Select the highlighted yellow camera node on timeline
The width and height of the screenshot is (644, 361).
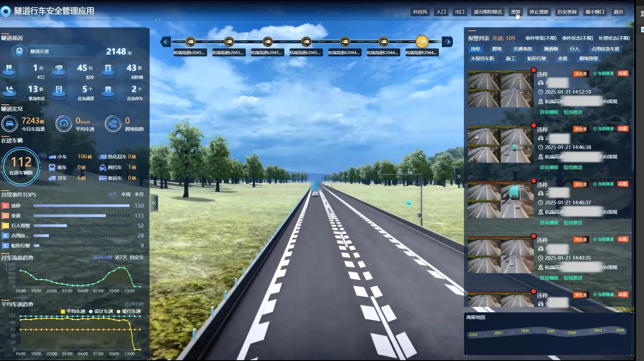pos(422,41)
